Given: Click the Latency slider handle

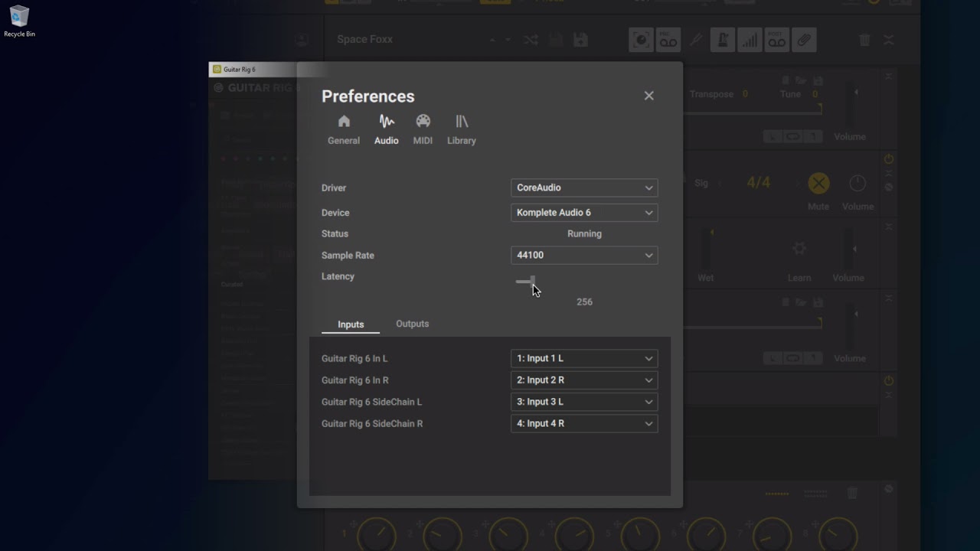Looking at the screenshot, I should (x=532, y=282).
